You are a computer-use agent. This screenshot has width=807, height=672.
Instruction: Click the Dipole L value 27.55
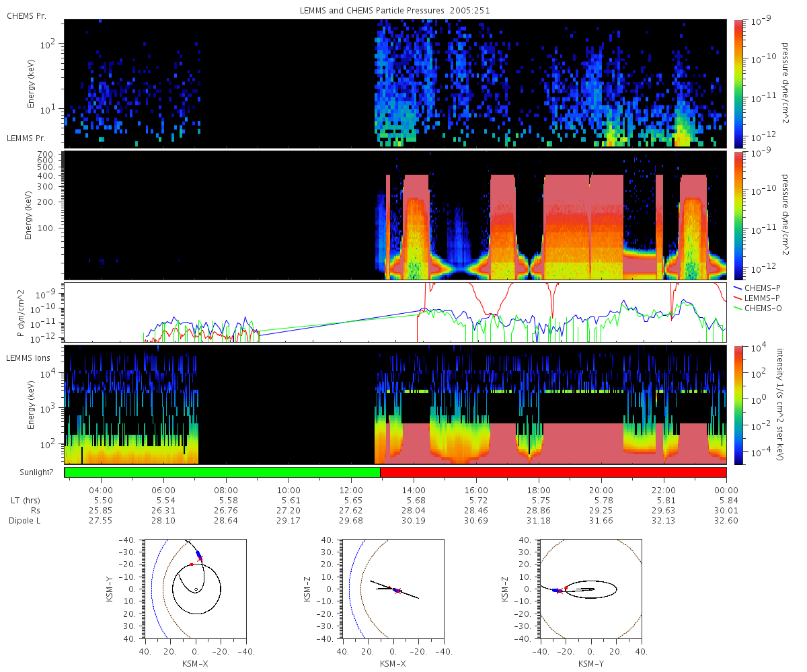(x=101, y=521)
